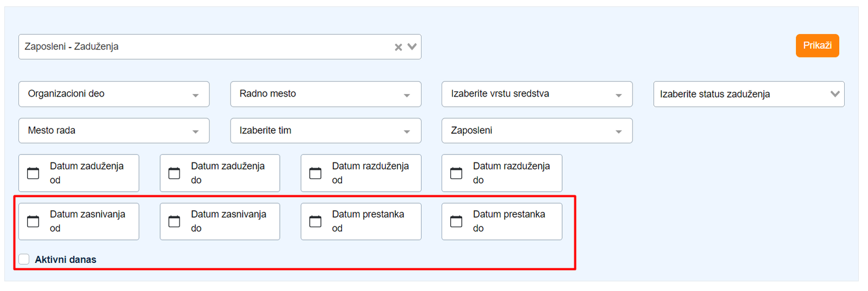The image size is (868, 291).
Task: Expand the Zaposleni - Zaduženja report chevron
Action: [x=412, y=47]
